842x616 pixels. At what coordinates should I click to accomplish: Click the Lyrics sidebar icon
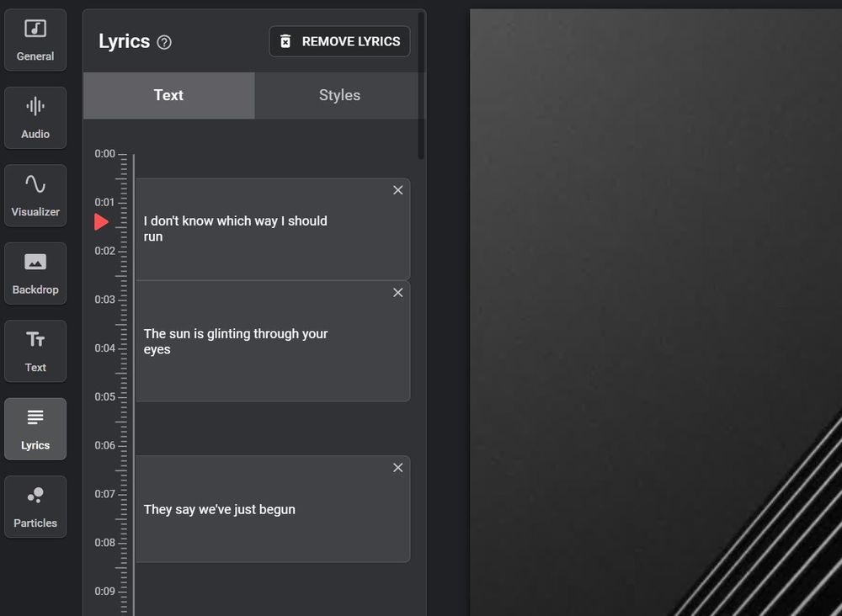(35, 428)
